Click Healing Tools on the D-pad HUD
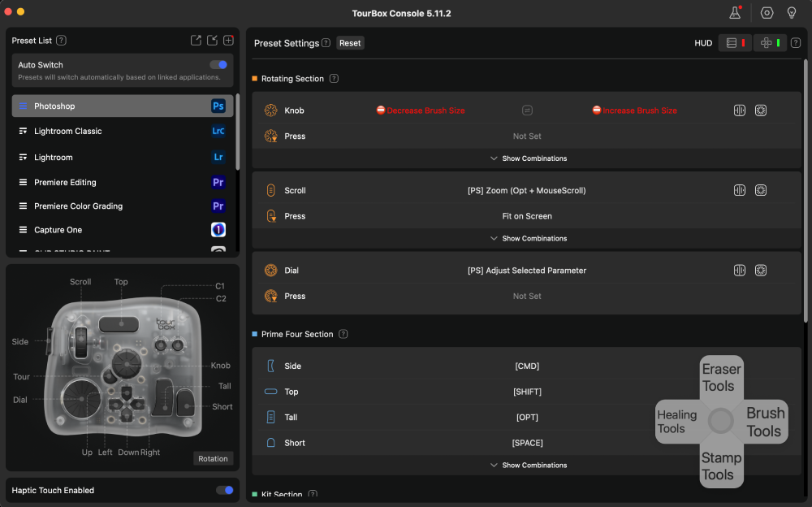Screen dimensions: 812x507 (x=677, y=422)
